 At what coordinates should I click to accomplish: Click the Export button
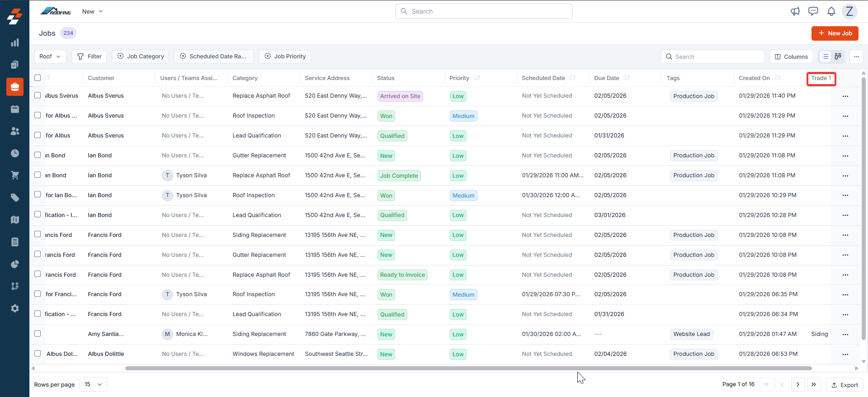click(844, 385)
